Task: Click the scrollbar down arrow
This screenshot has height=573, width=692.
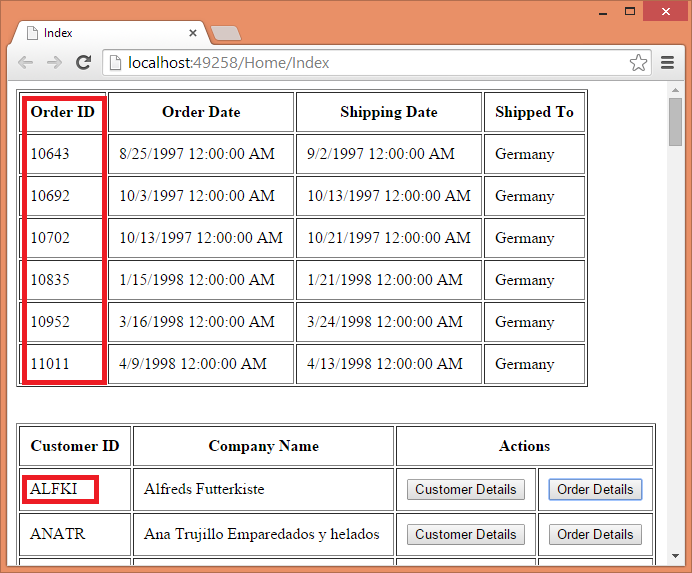Action: coord(675,556)
